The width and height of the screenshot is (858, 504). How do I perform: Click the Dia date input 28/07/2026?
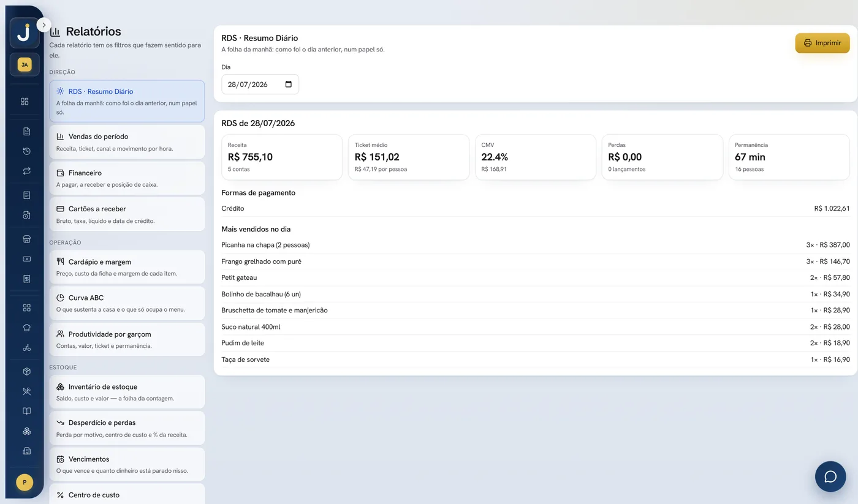pyautogui.click(x=260, y=85)
